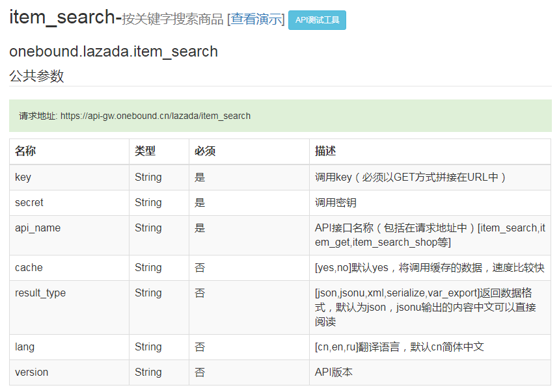This screenshot has height=392, width=559.
Task: Click the API版本 description text
Action: tap(334, 372)
